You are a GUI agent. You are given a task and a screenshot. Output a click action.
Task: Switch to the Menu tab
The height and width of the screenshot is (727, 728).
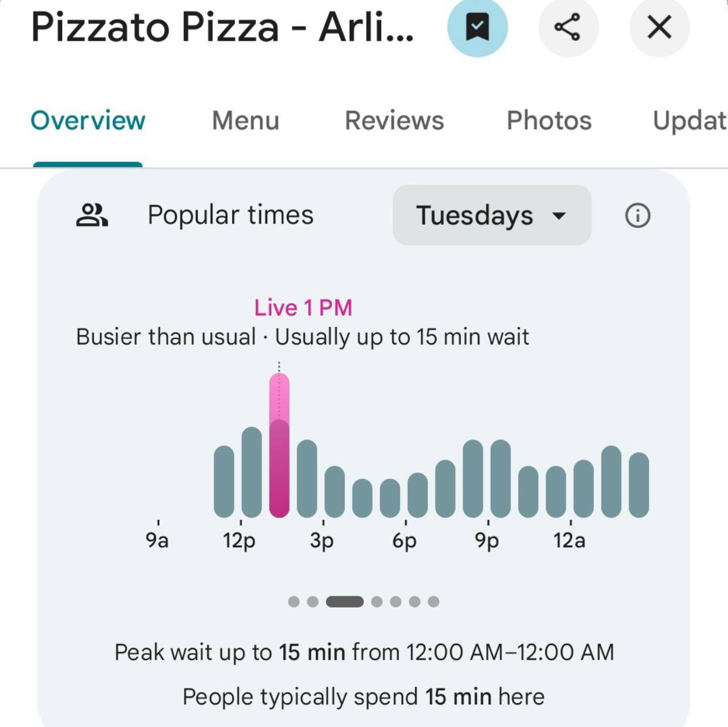click(245, 121)
